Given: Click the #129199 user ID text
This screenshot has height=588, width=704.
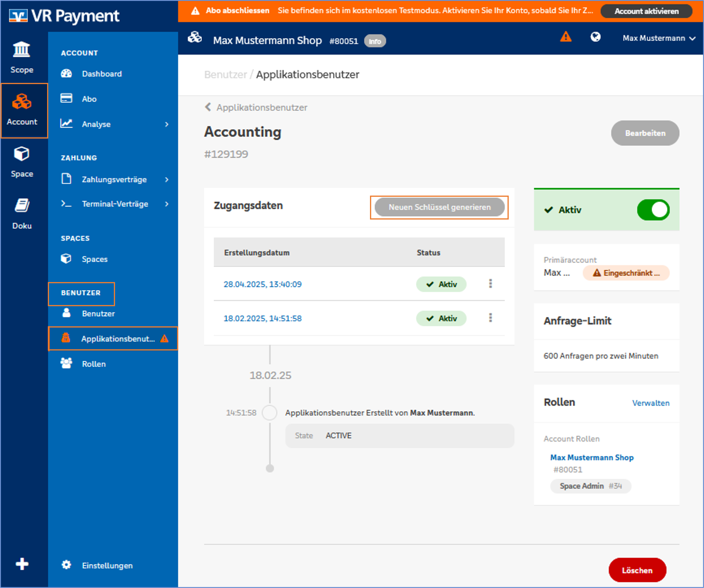Looking at the screenshot, I should point(226,154).
